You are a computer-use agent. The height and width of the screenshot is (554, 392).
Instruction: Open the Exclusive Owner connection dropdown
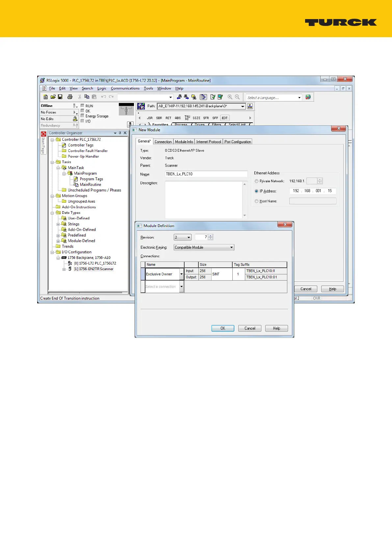tap(181, 274)
